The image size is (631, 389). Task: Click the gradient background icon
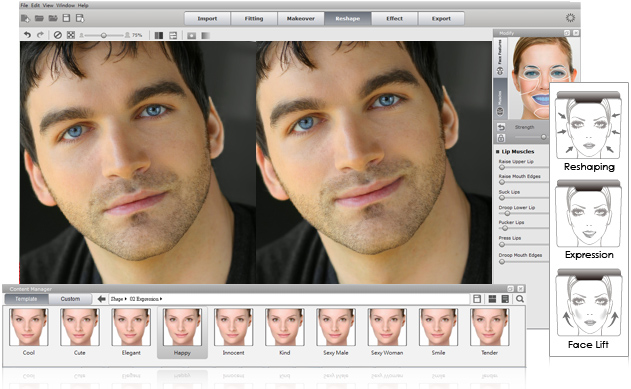point(205,35)
